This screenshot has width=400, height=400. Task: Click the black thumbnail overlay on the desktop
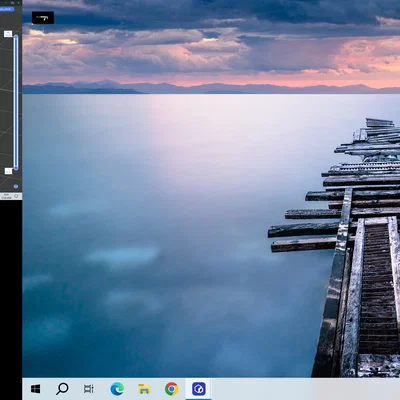click(43, 18)
